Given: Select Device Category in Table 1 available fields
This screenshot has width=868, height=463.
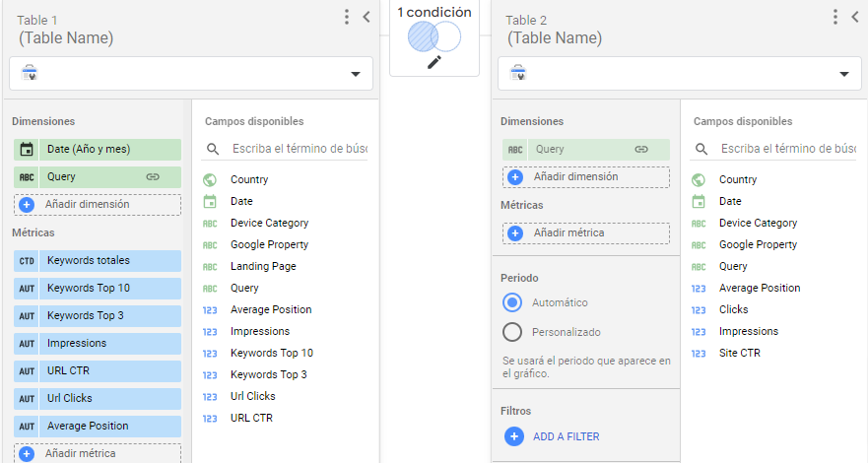Looking at the screenshot, I should [x=270, y=223].
